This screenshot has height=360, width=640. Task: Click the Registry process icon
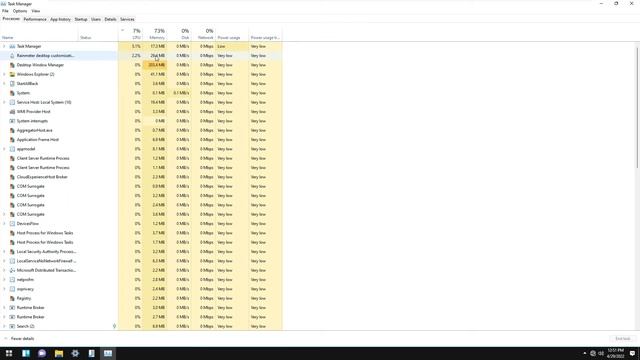(12, 298)
